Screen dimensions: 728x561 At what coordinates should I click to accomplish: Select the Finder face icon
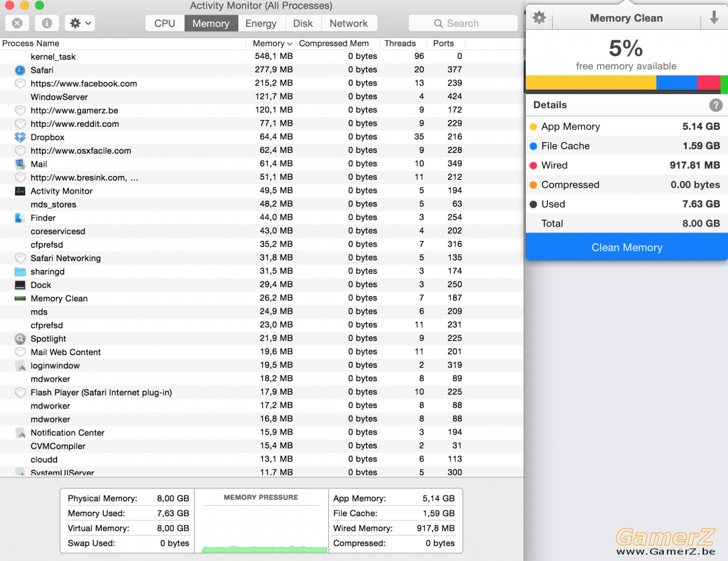tap(20, 218)
